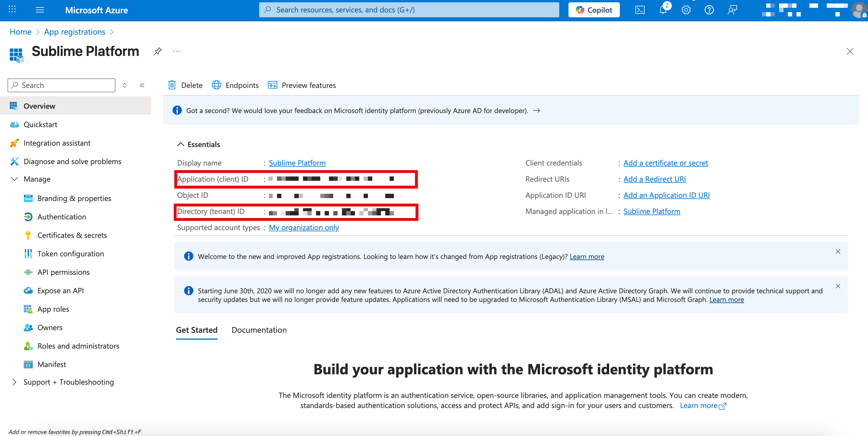
Task: Click the 'Object ID' label text
Action: pos(192,195)
